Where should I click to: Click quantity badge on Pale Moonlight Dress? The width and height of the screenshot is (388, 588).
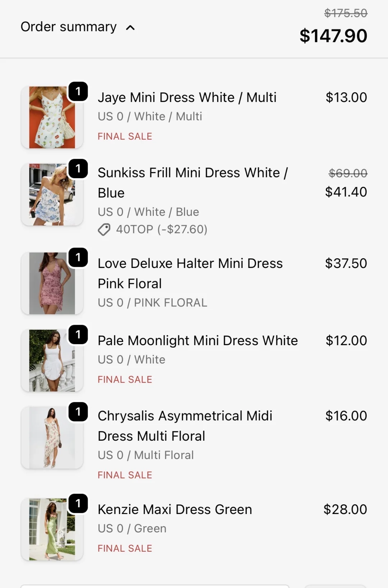tap(78, 334)
